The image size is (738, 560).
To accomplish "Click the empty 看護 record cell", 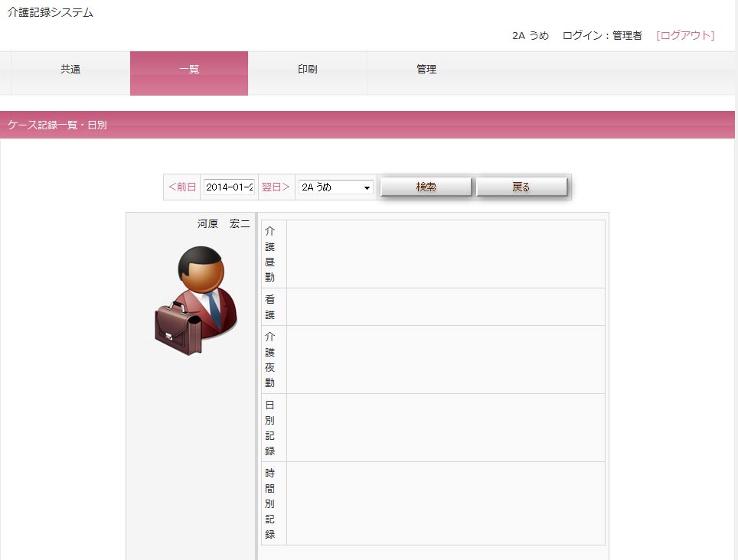I will (x=446, y=307).
